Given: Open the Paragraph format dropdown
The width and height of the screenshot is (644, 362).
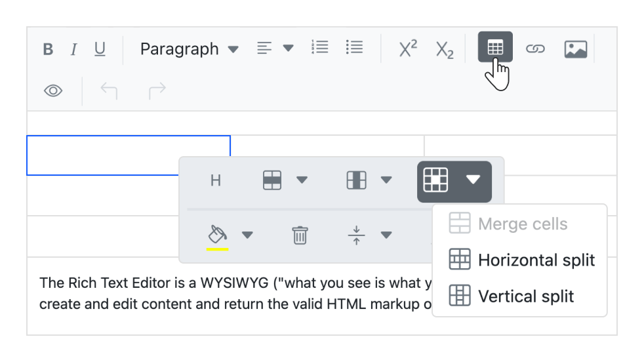Looking at the screenshot, I should pyautogui.click(x=188, y=49).
